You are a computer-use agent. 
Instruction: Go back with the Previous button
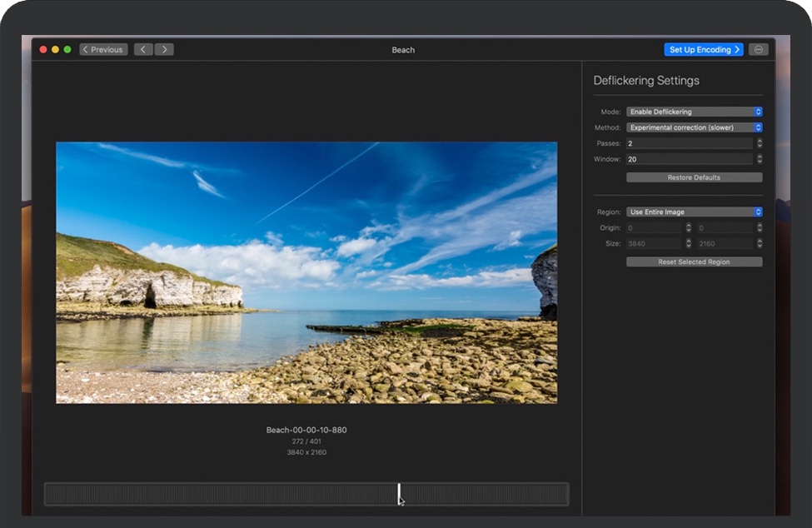click(103, 50)
